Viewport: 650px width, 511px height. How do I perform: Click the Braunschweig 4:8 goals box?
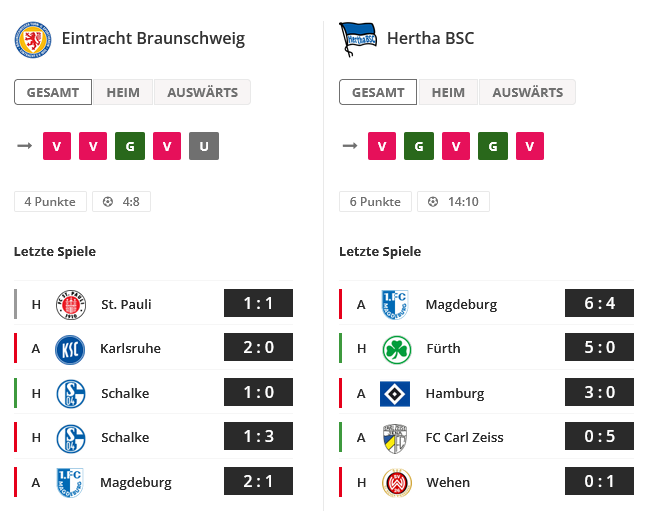(121, 201)
